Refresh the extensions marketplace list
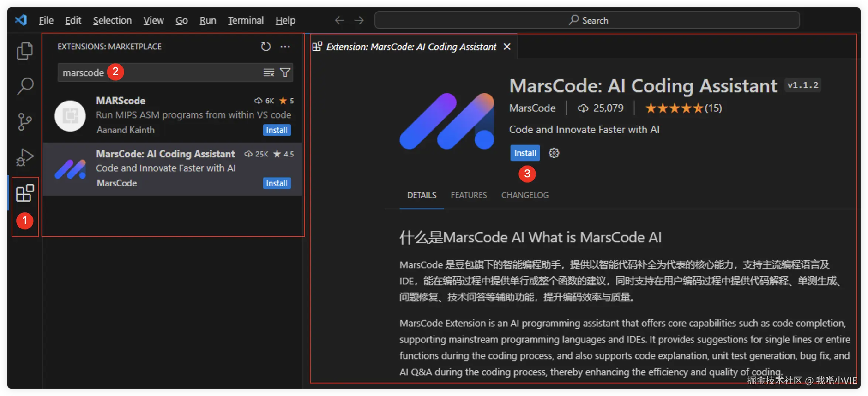868x396 pixels. pyautogui.click(x=265, y=47)
